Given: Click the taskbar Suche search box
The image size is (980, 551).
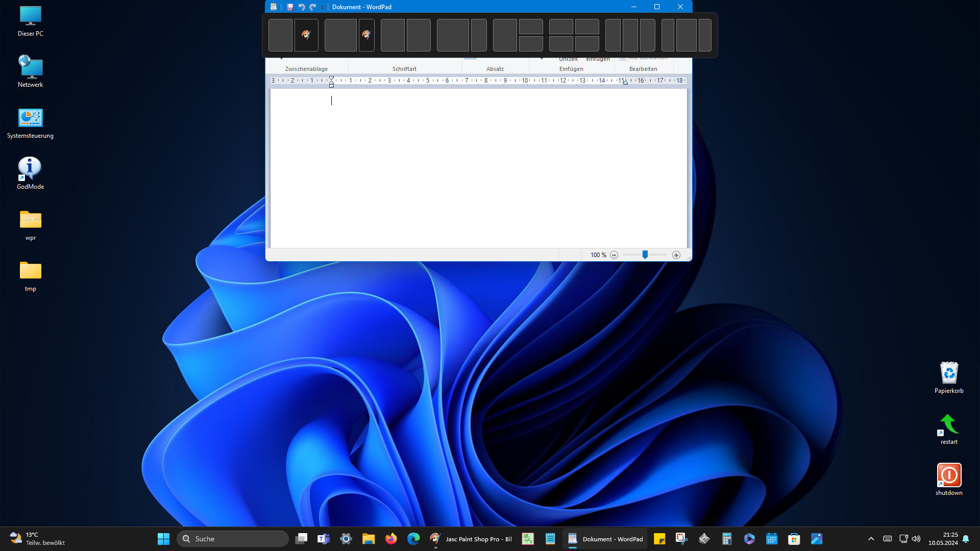Looking at the screenshot, I should pyautogui.click(x=233, y=539).
